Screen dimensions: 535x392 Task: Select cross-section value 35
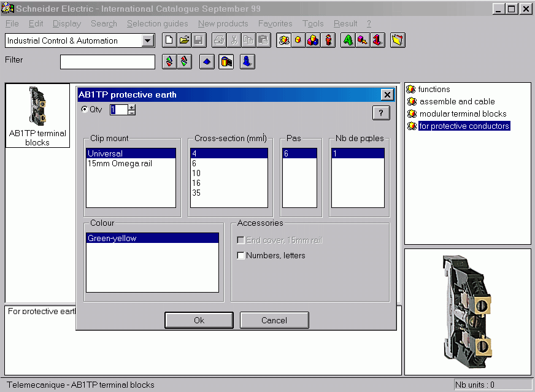(229, 193)
